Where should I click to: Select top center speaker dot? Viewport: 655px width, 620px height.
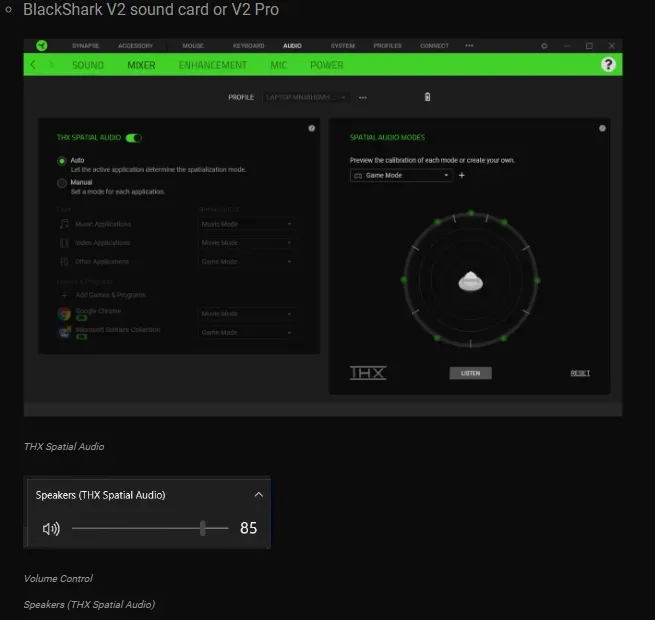coord(471,213)
